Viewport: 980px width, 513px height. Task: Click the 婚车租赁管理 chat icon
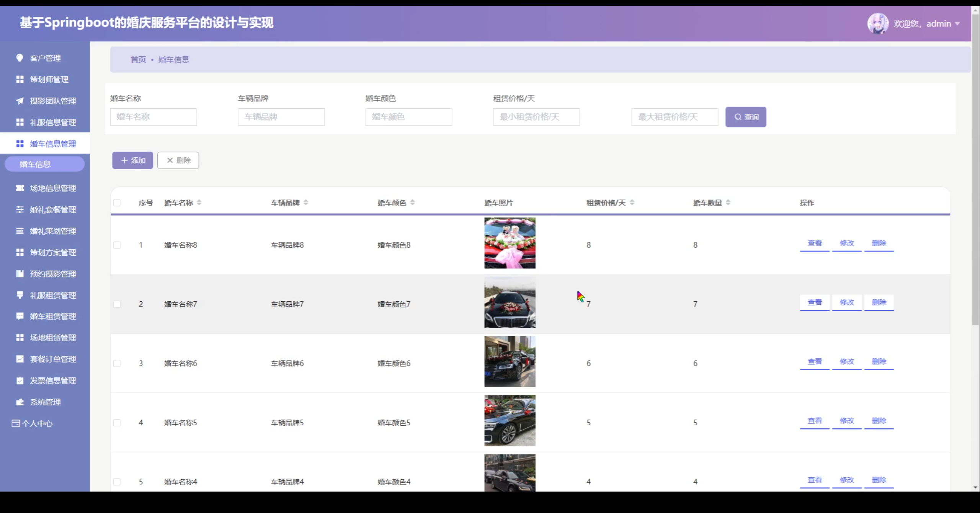pyautogui.click(x=20, y=316)
